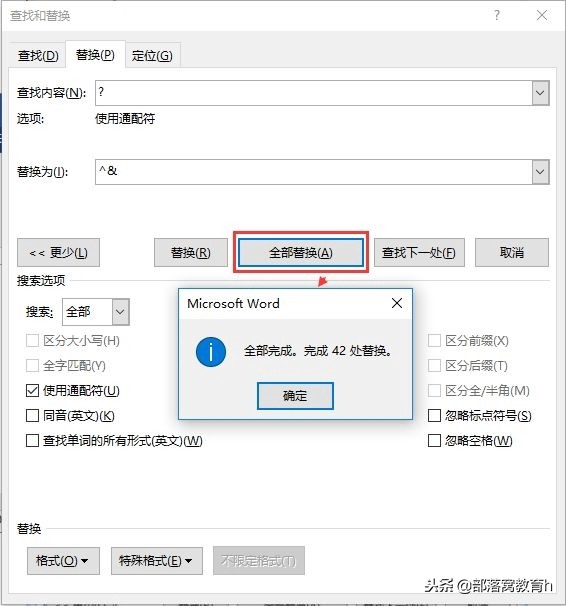The width and height of the screenshot is (566, 606).
Task: Enable the 忽略标点符号(S) checkbox
Action: click(434, 416)
